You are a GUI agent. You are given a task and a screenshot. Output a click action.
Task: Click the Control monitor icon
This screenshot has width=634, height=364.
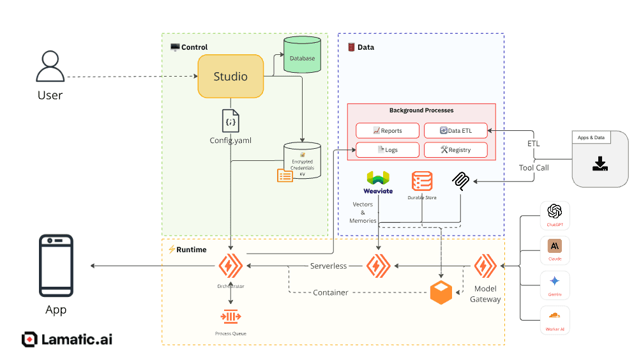(x=175, y=47)
